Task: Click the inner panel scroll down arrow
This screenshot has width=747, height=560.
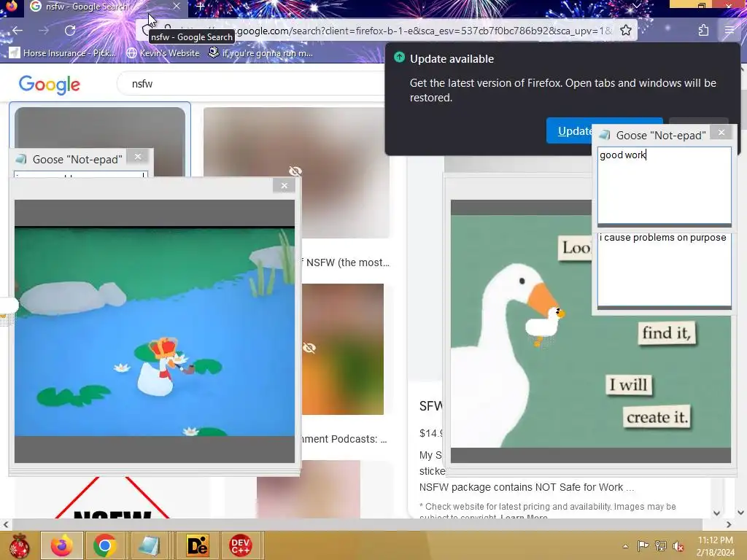Action: (716, 513)
